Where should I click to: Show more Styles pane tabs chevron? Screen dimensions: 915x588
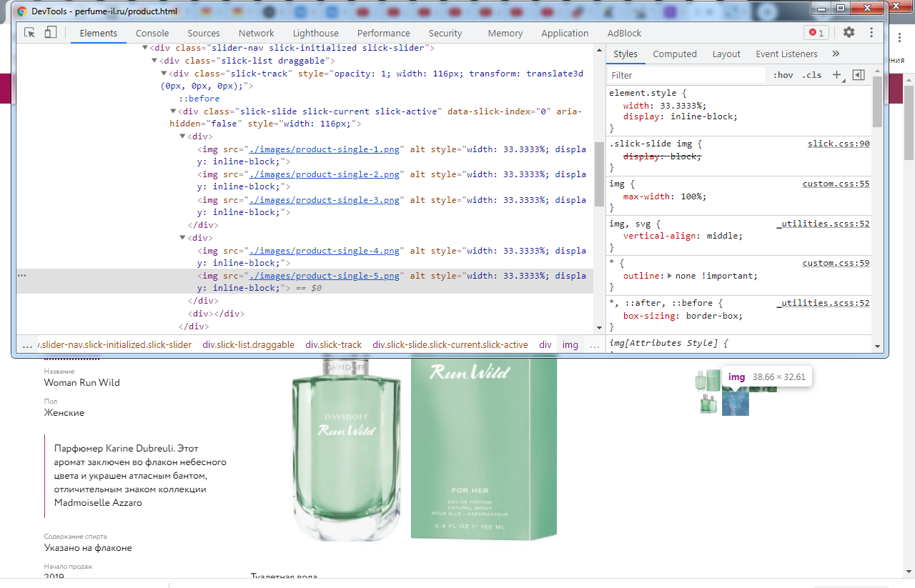click(x=836, y=54)
